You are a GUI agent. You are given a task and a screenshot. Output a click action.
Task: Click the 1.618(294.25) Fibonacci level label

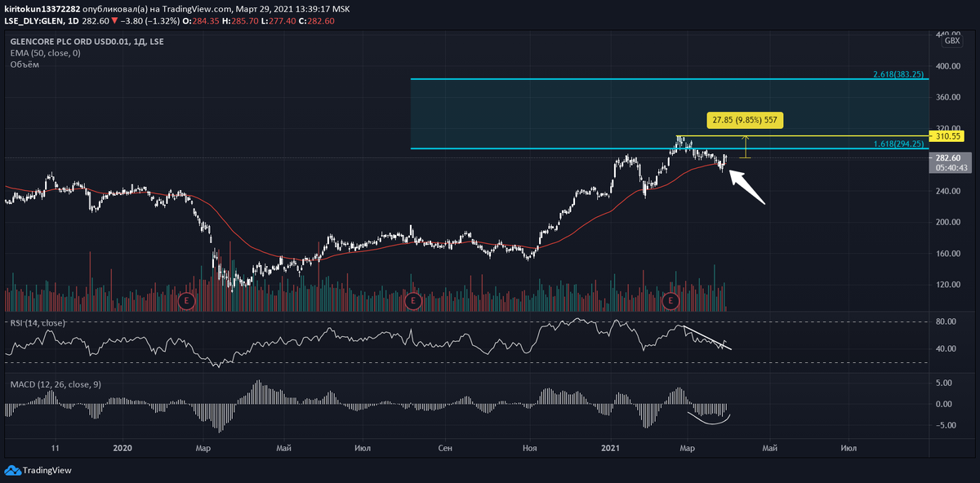click(x=898, y=144)
